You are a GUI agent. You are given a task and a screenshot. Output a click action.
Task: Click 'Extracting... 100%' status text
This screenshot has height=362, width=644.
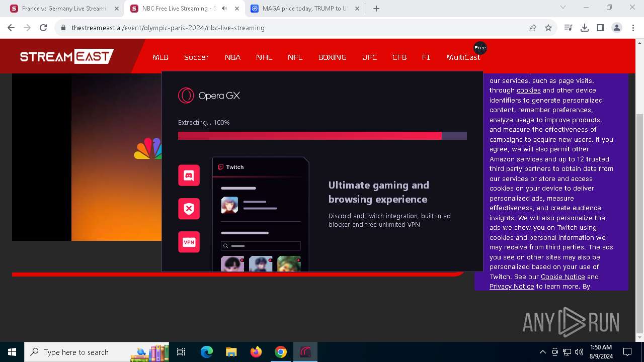(x=204, y=122)
